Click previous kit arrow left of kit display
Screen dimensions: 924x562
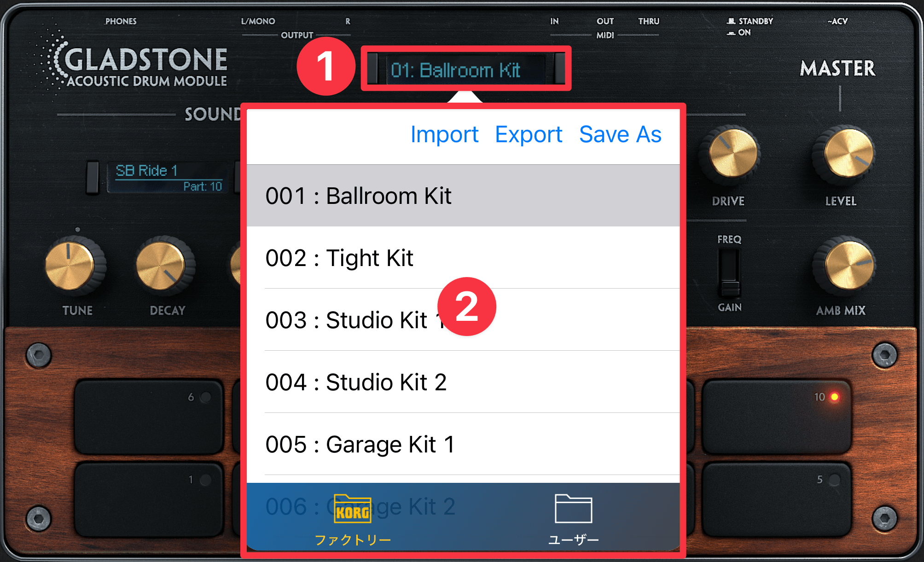372,69
